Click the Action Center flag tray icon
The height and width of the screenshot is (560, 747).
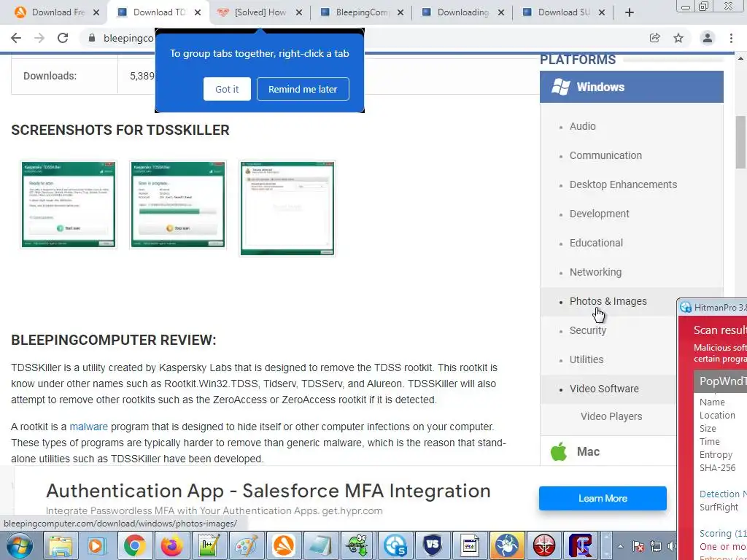click(639, 546)
